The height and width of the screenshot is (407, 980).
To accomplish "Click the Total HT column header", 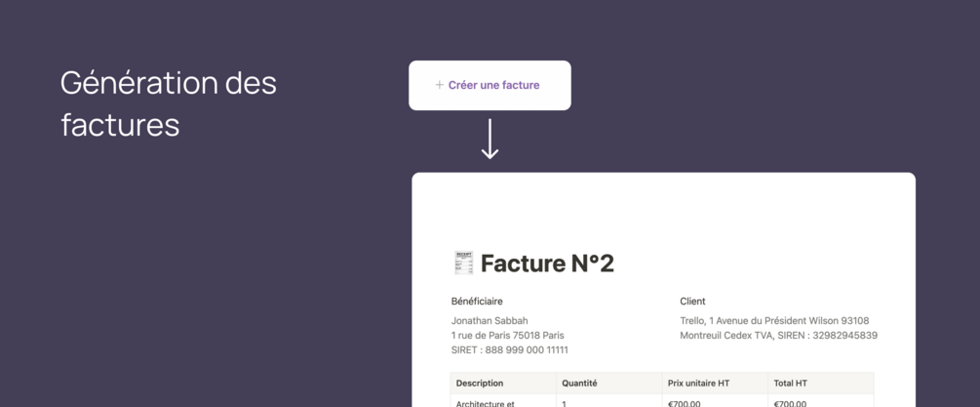I will pos(790,384).
